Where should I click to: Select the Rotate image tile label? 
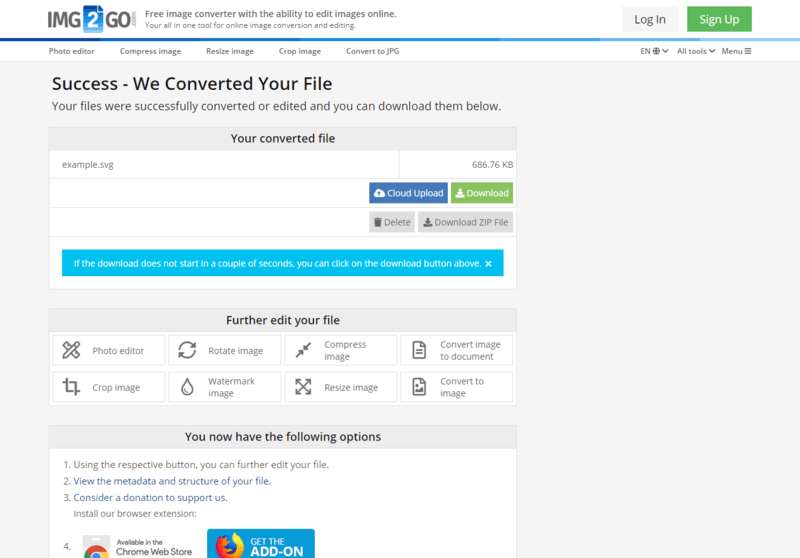click(x=236, y=351)
